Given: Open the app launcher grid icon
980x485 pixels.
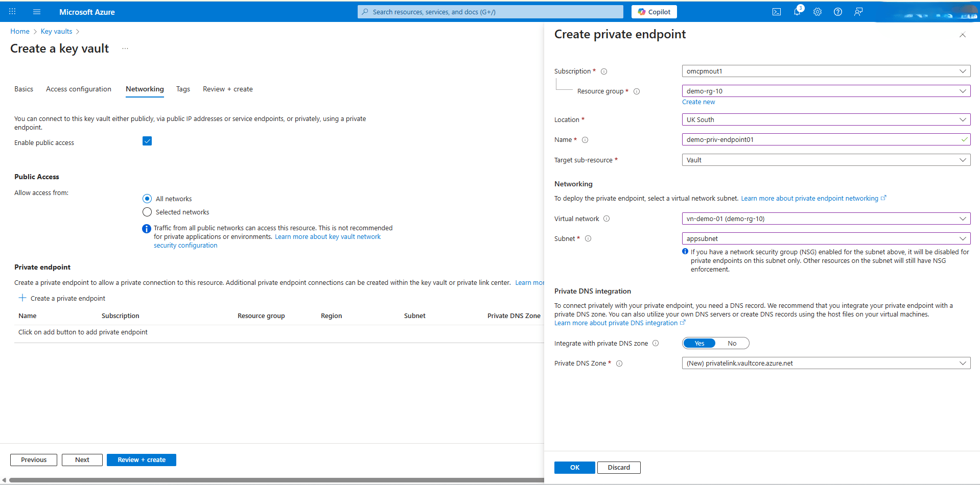Looking at the screenshot, I should point(12,11).
